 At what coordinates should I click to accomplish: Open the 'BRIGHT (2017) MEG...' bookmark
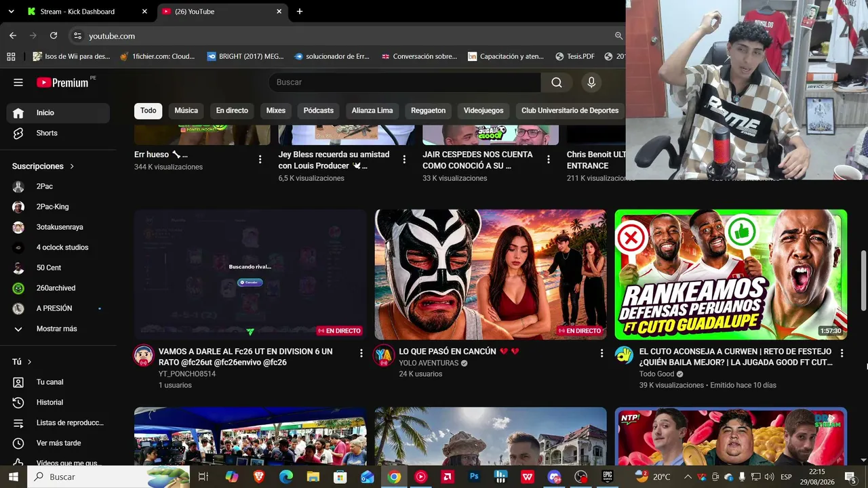click(245, 56)
